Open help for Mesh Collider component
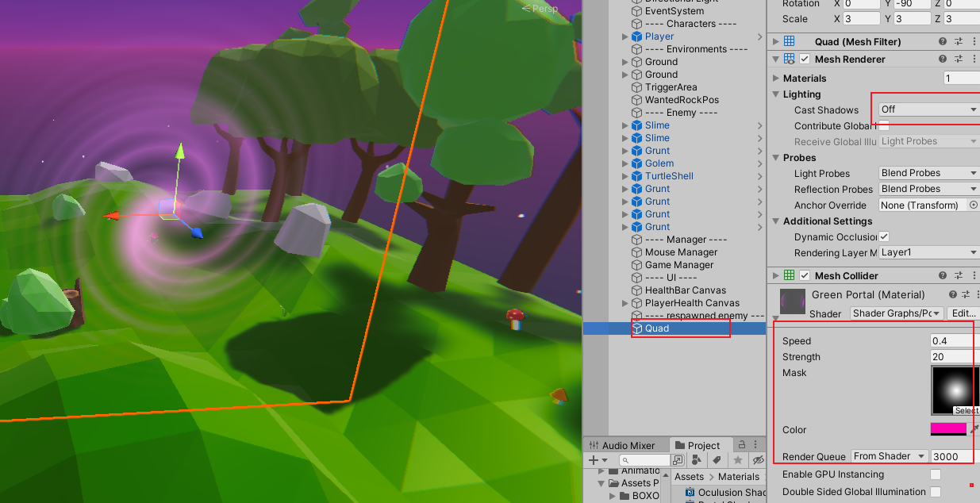 [x=942, y=275]
